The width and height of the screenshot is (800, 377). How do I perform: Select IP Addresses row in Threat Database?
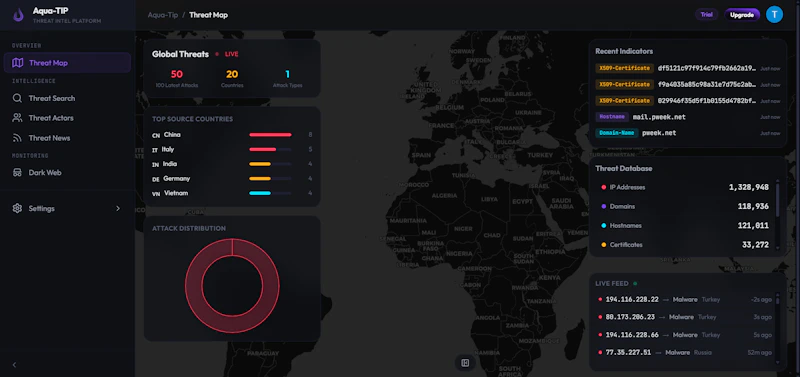point(685,187)
